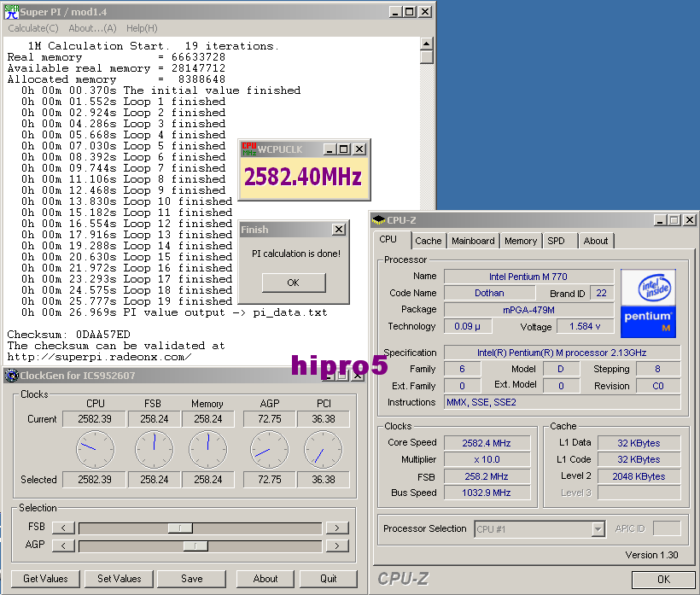The width and height of the screenshot is (700, 595).
Task: Click the 2582.40MHz readout in WCPUCLK
Action: point(303,177)
